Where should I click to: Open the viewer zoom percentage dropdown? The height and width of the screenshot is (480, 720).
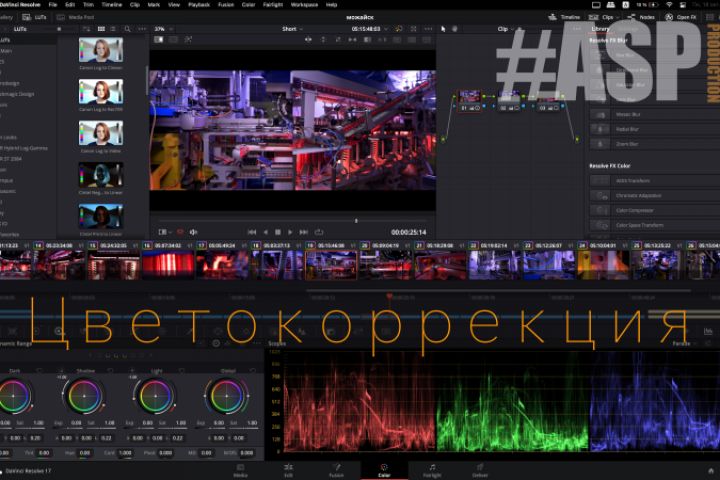(x=163, y=29)
